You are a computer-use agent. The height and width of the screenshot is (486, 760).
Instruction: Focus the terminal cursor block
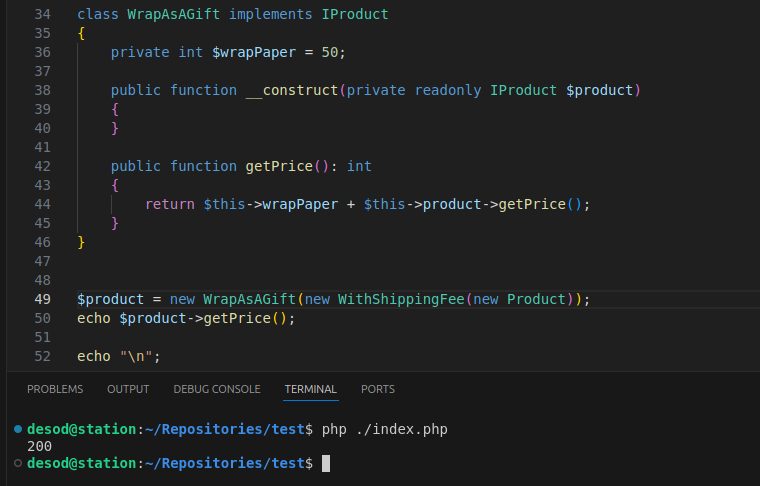coord(326,464)
